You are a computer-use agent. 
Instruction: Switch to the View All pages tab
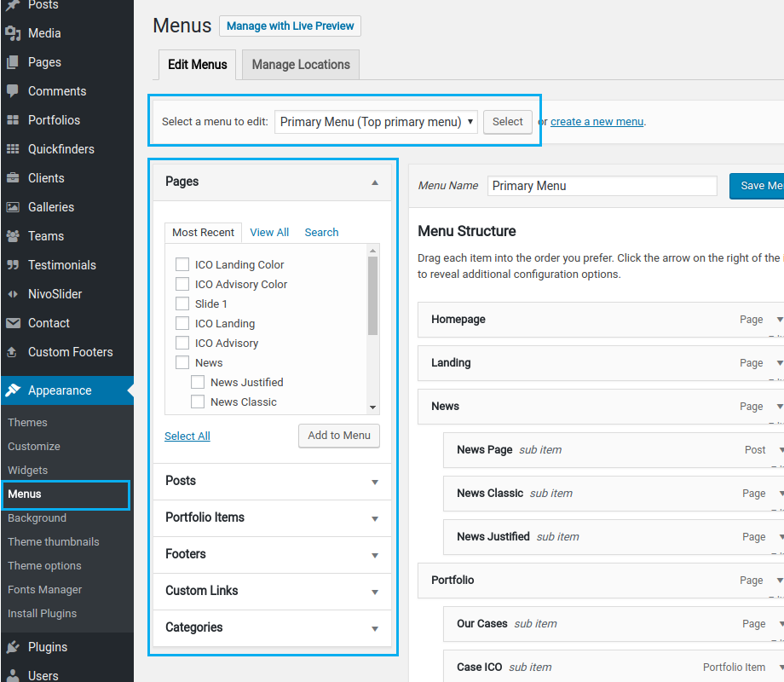269,232
